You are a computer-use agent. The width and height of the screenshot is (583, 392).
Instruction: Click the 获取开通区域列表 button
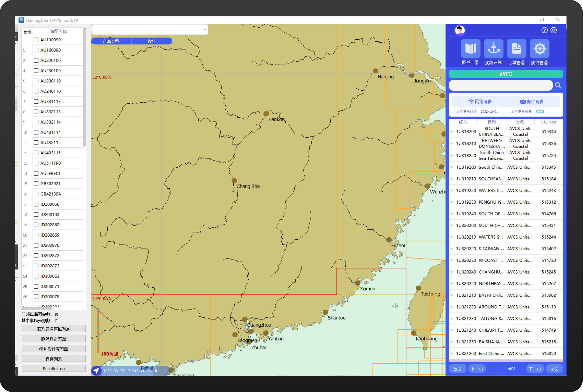[54, 329]
